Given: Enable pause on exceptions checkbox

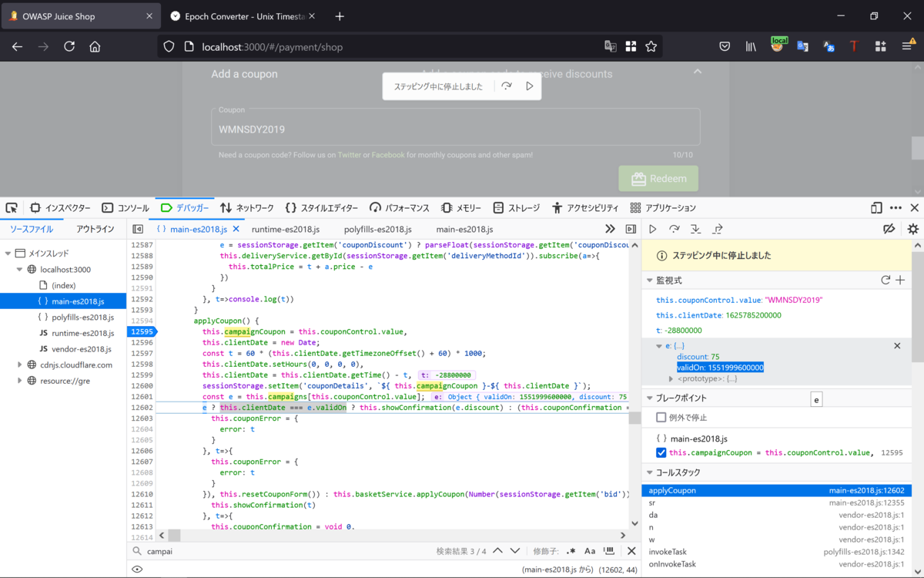Looking at the screenshot, I should (x=661, y=417).
